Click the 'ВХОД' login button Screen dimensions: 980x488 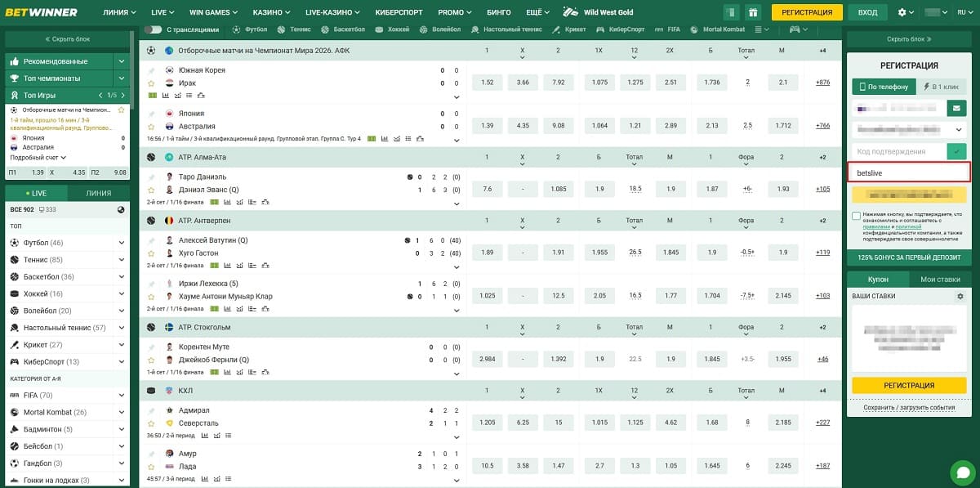pos(867,12)
